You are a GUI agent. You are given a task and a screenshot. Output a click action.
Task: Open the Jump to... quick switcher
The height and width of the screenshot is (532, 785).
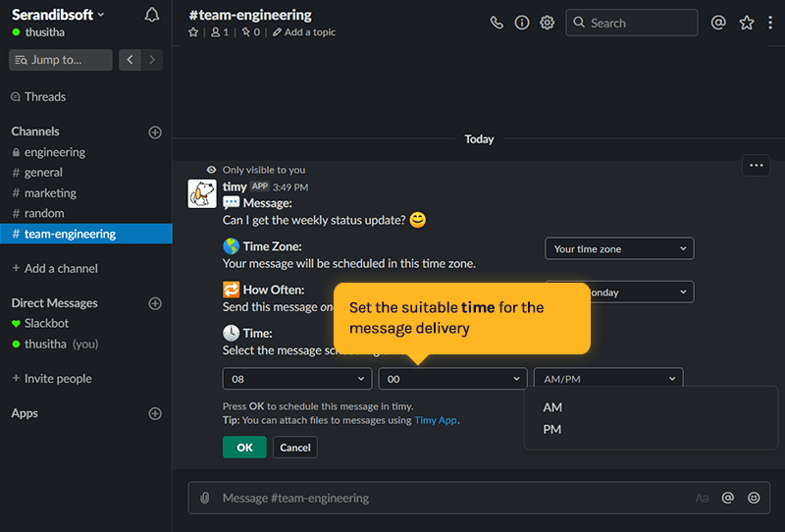pos(61,60)
